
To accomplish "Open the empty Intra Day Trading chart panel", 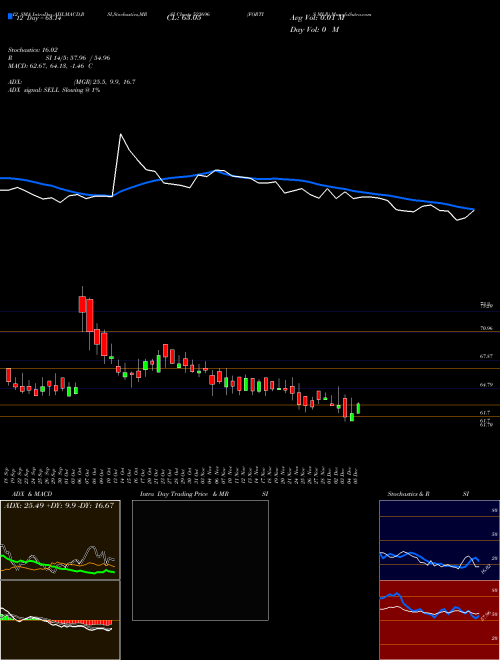I will coord(200,560).
